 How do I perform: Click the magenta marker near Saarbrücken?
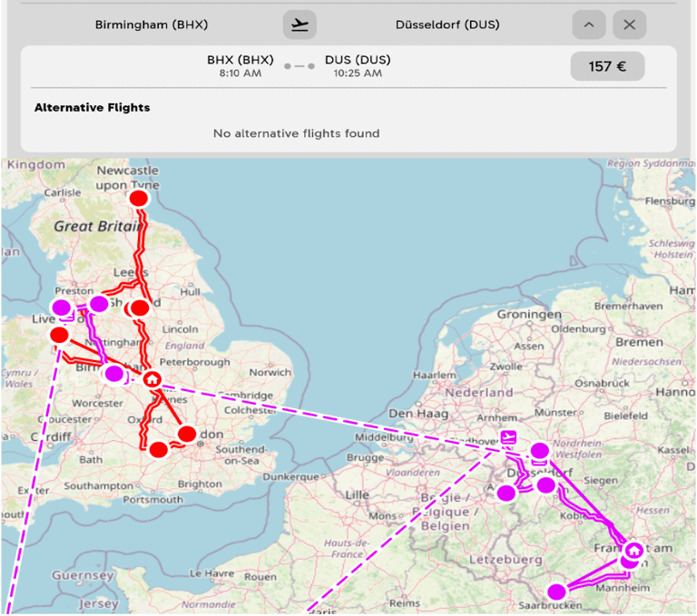pos(556,592)
